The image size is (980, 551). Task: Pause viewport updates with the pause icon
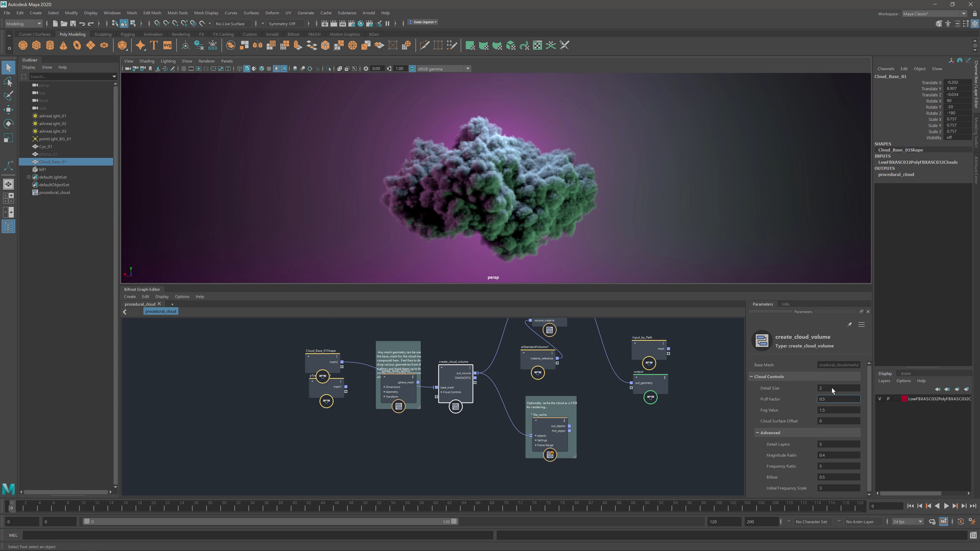pos(387,23)
